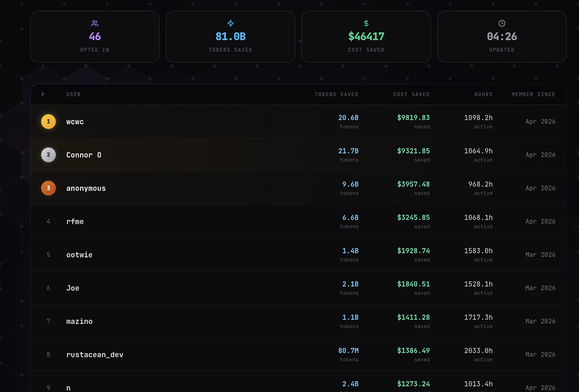Click the silver rank 2 medal
579x392 pixels.
tap(48, 155)
